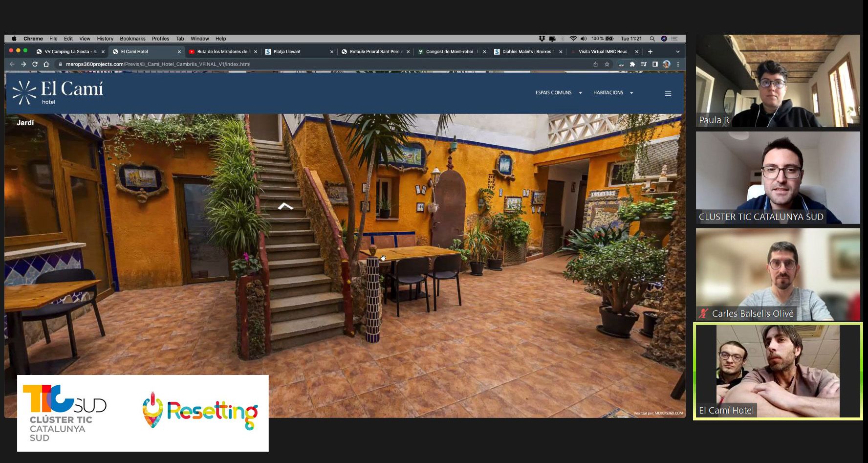Click the staircase navigation arrow hotspot
868x463 pixels.
coord(285,207)
